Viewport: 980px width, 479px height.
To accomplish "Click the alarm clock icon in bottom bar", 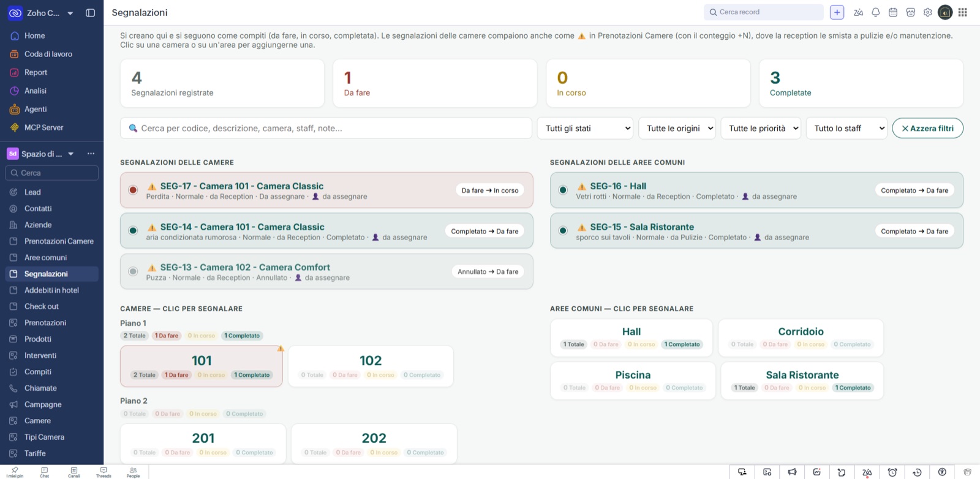I will click(x=892, y=472).
